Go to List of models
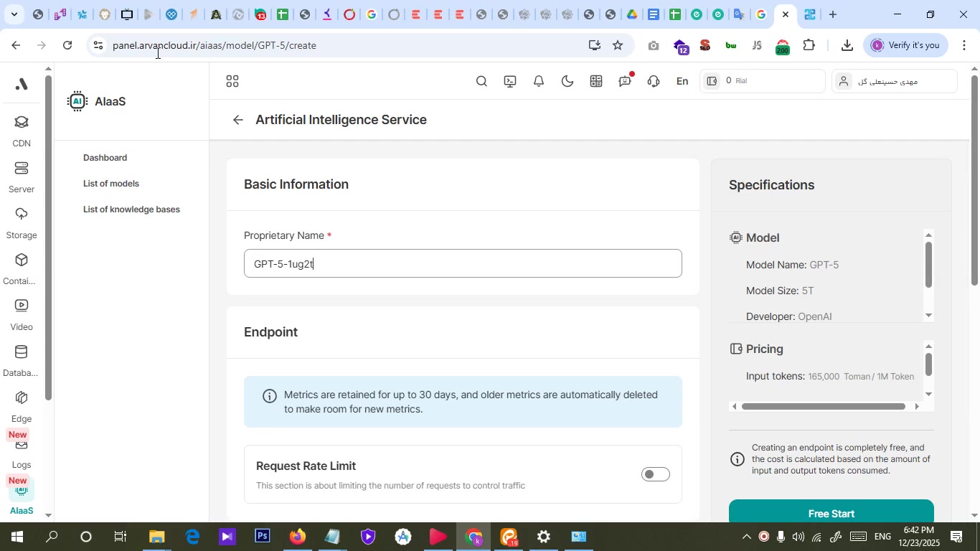980x551 pixels. click(111, 184)
